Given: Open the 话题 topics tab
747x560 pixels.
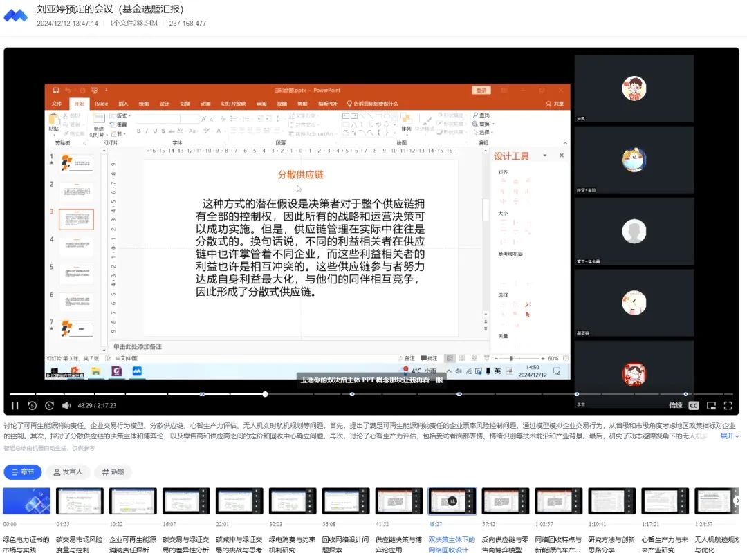Looking at the screenshot, I should (113, 472).
